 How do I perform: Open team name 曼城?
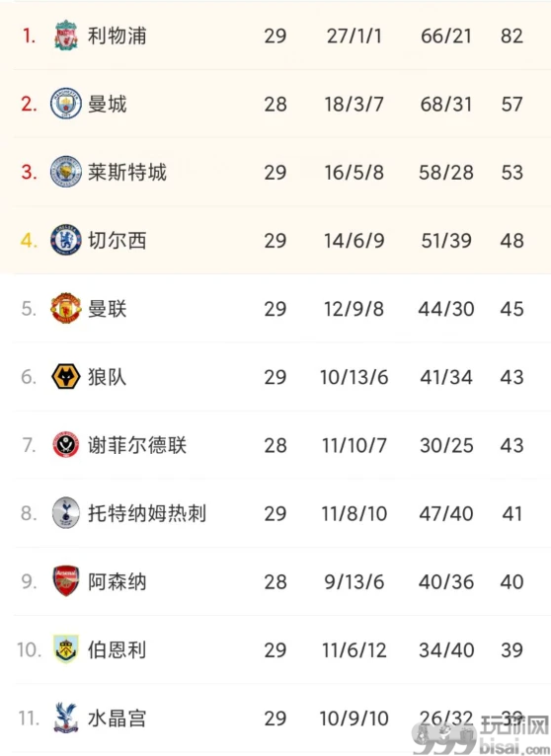(107, 105)
